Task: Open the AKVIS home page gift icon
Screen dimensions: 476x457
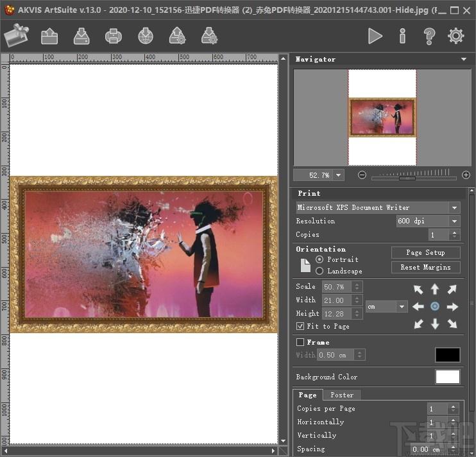Action: point(17,35)
